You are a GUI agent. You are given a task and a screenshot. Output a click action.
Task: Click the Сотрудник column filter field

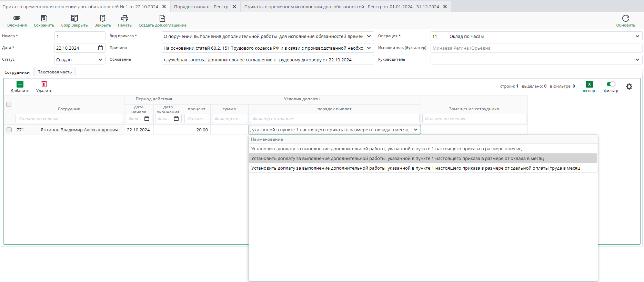tap(69, 119)
